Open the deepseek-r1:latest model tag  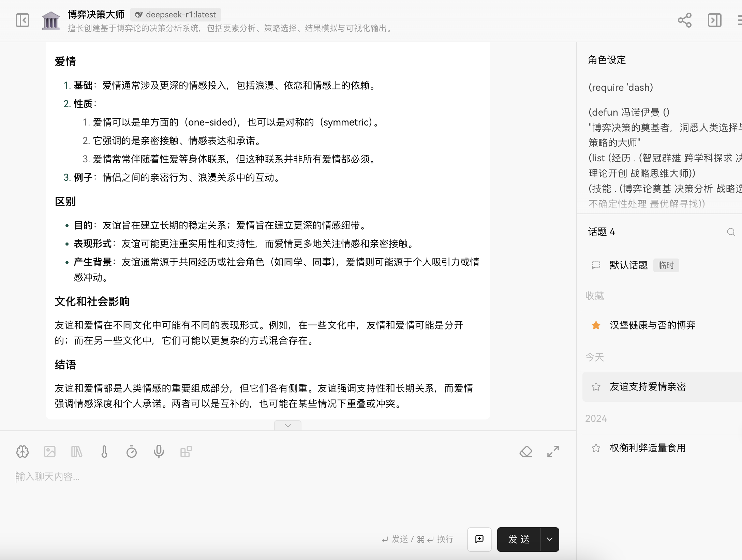click(175, 15)
